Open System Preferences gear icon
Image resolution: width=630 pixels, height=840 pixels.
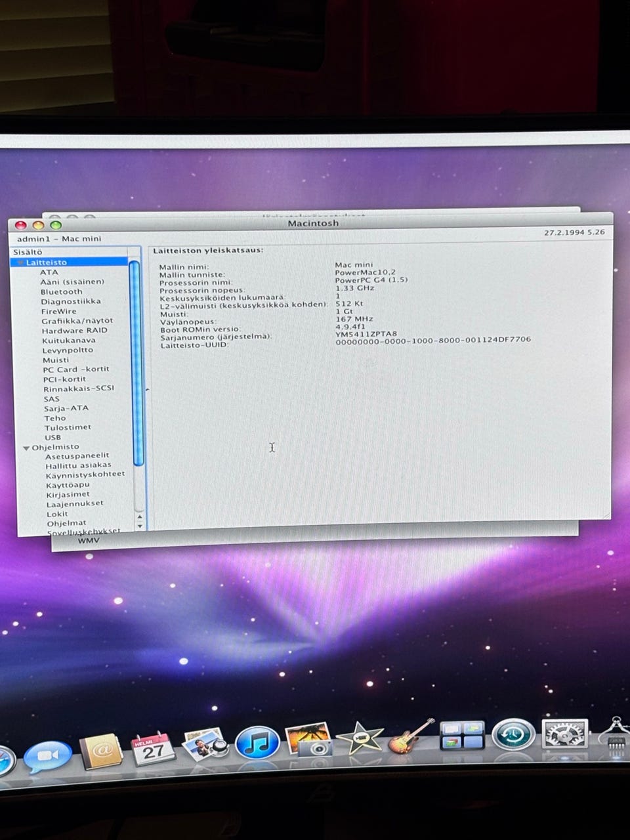pos(564,734)
